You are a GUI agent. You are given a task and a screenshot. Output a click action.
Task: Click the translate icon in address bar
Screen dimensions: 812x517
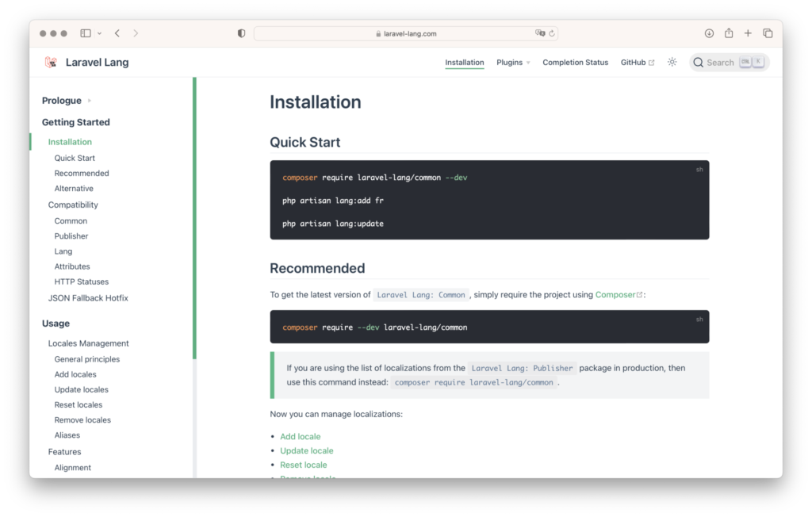(540, 33)
